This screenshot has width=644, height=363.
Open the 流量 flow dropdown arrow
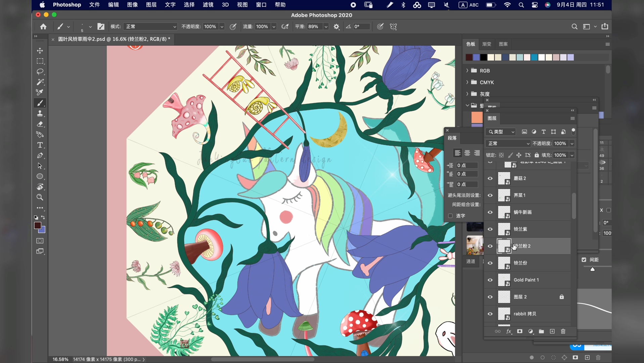[274, 27]
